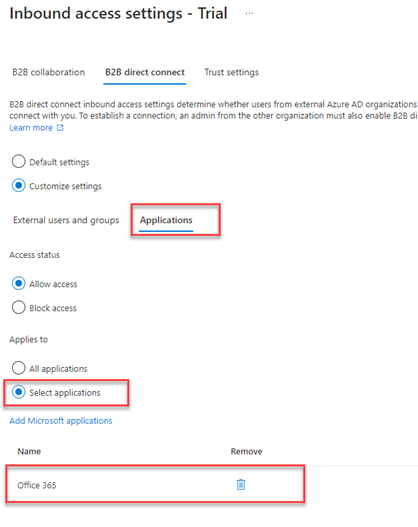Click the trash icon for Office 365
This screenshot has width=418, height=527.
pyautogui.click(x=241, y=484)
